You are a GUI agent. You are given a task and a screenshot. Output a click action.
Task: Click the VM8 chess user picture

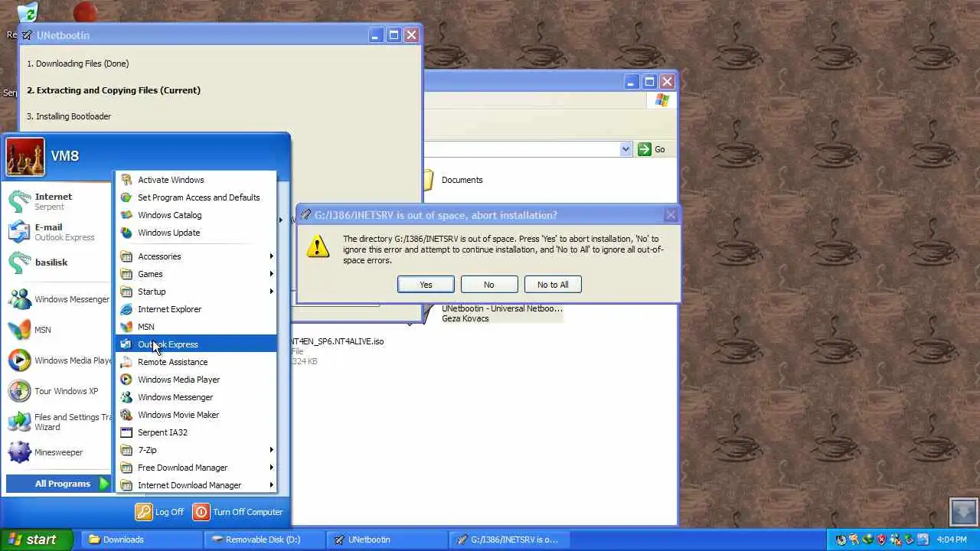pos(25,156)
